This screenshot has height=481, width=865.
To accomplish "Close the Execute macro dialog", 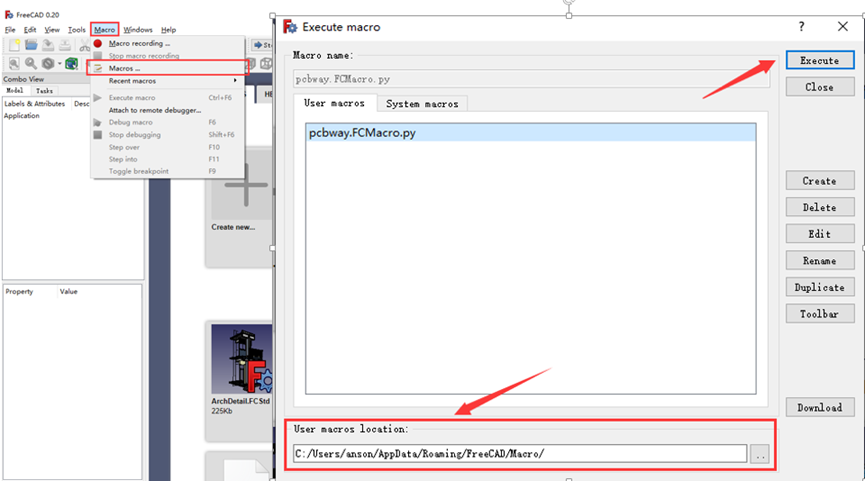I will 842,26.
